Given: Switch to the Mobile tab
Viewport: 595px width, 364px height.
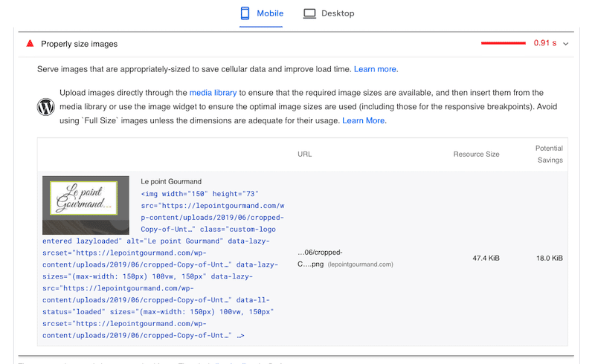Looking at the screenshot, I should [x=262, y=13].
